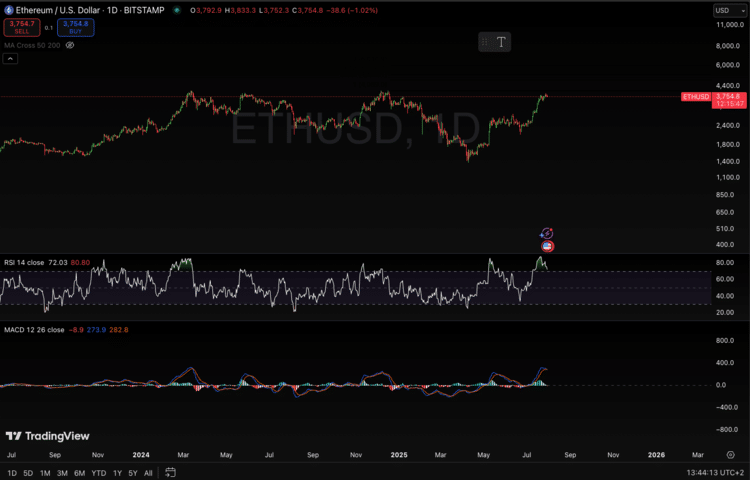Screen dimensions: 750x480
Task: Click the RSI value 72.03
Action: pos(57,262)
